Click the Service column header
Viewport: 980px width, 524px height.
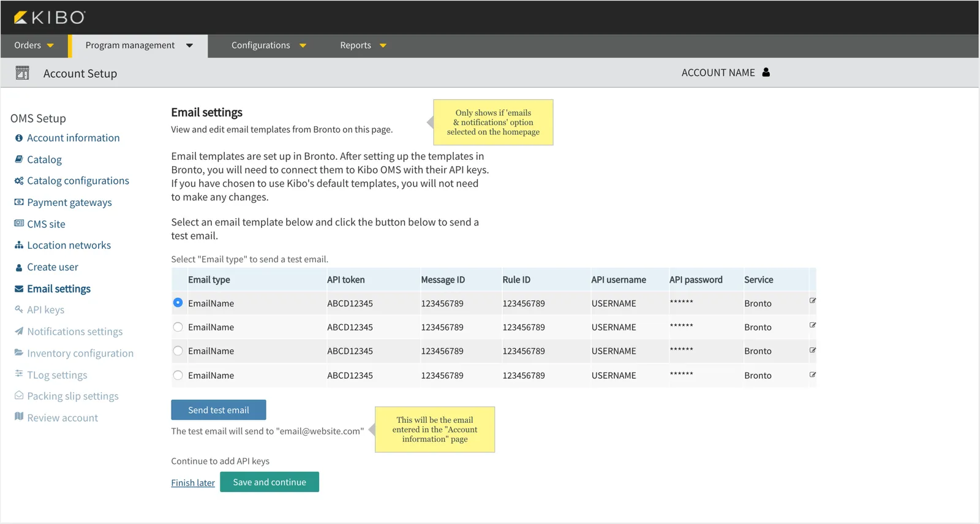[x=759, y=279]
